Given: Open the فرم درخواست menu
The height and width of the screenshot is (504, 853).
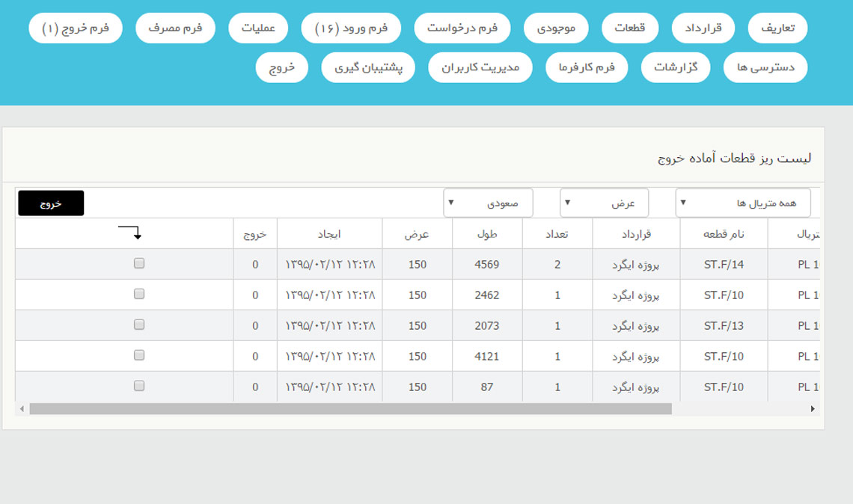Looking at the screenshot, I should click(462, 28).
